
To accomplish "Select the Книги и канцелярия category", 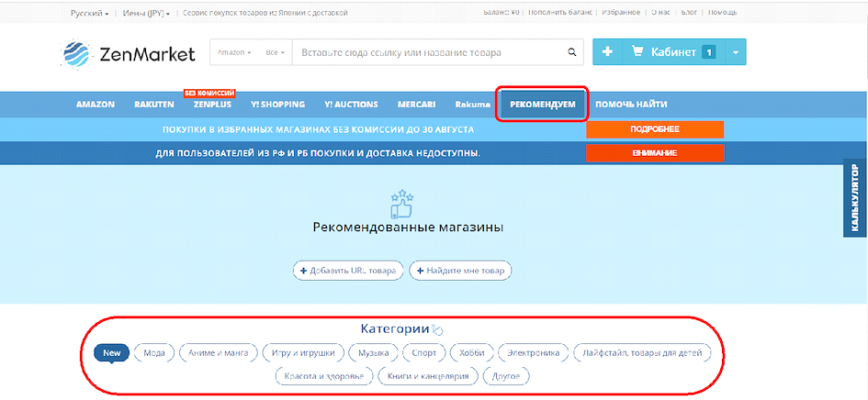I will click(427, 376).
